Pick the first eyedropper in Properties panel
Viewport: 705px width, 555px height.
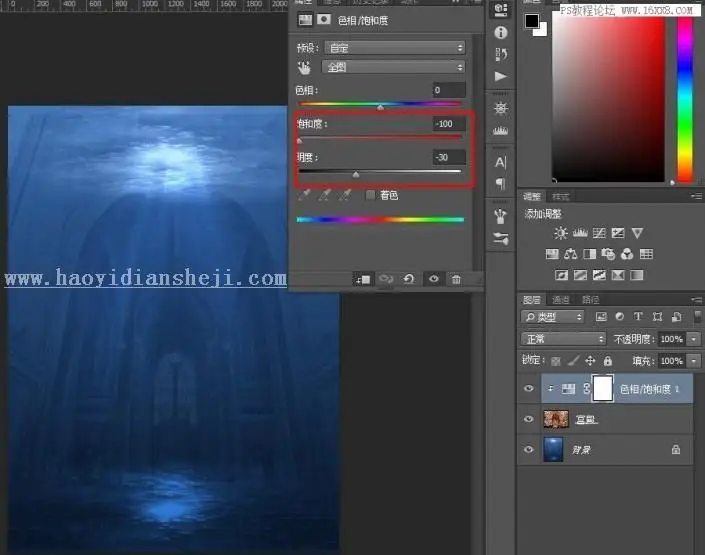point(304,195)
